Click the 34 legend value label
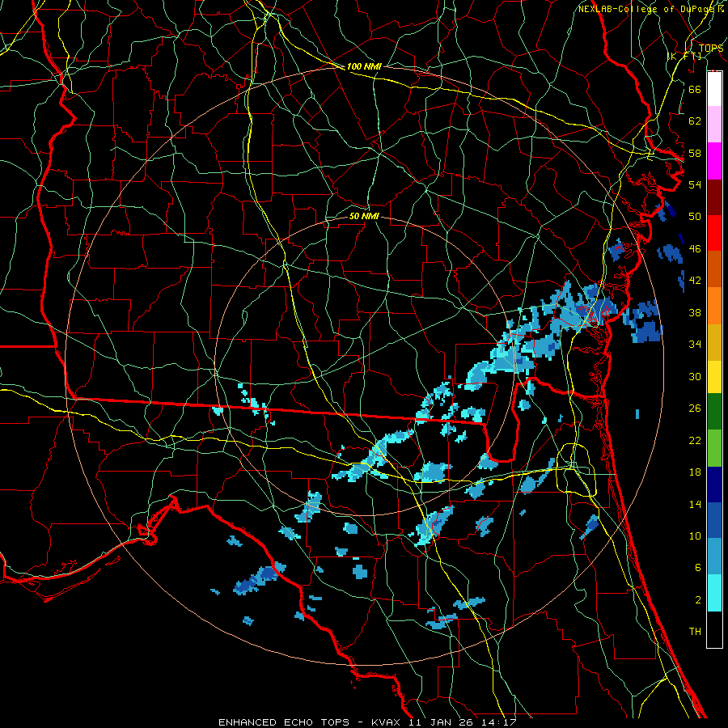 695,345
